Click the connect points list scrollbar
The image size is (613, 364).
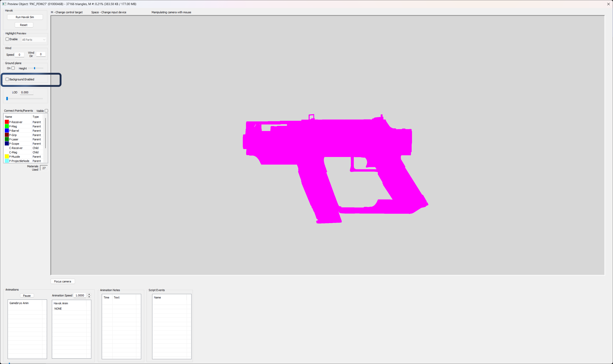pyautogui.click(x=46, y=133)
